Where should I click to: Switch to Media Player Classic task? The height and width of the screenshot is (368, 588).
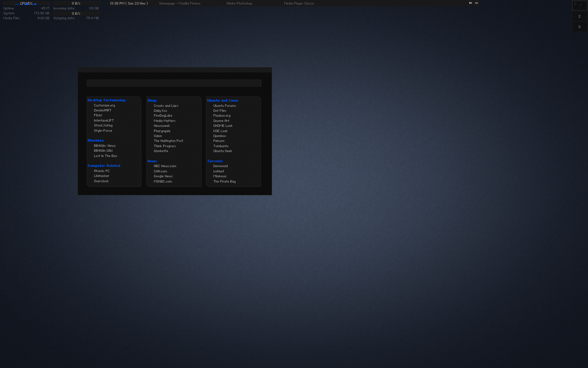(299, 4)
